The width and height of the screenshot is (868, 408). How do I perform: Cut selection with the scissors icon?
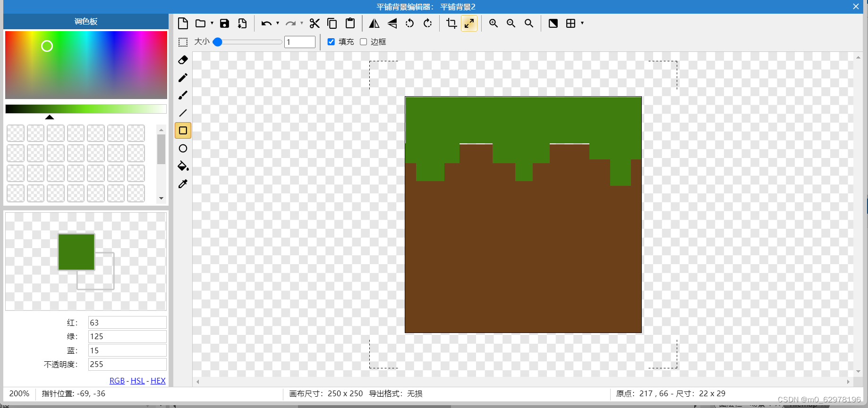click(315, 23)
